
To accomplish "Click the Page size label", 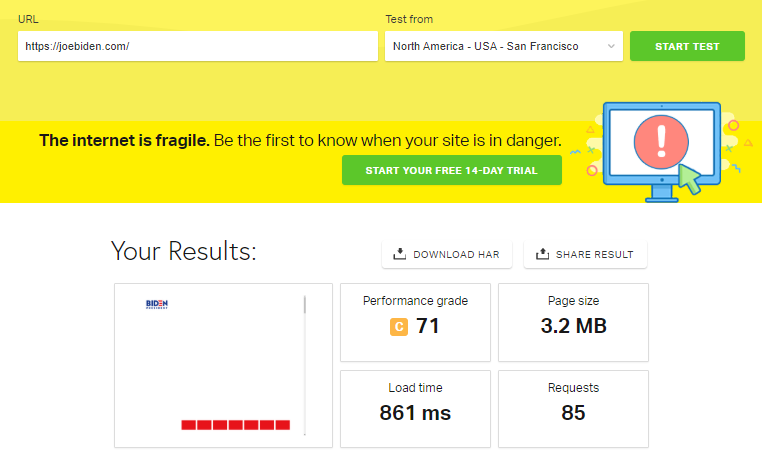I will point(573,301).
